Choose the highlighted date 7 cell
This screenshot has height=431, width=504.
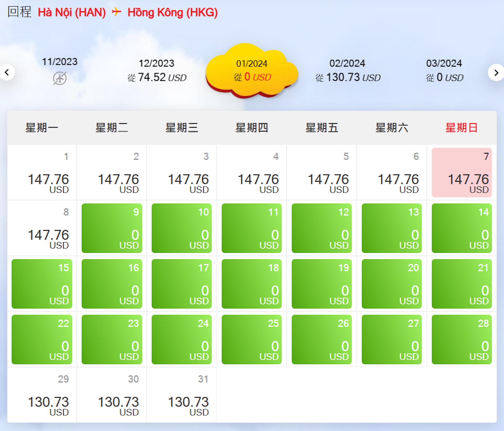462,172
